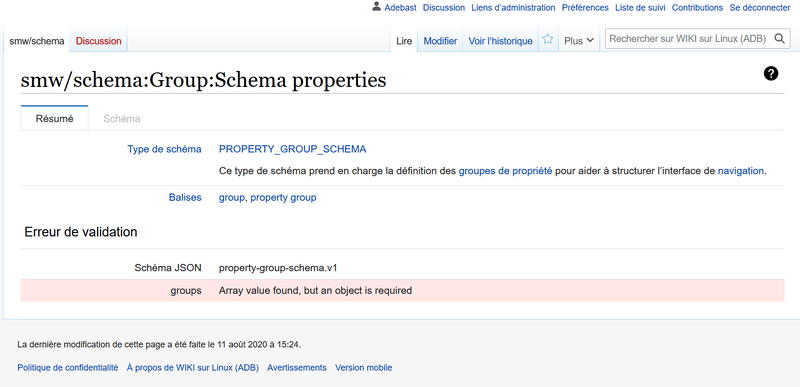Open the Modifier edit tab
The width and height of the screenshot is (800, 387).
point(440,41)
